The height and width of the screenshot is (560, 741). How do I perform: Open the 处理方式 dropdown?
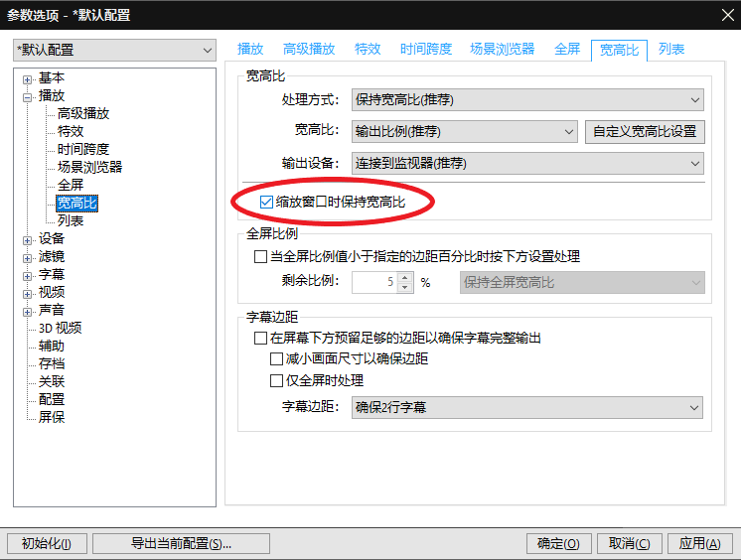527,99
